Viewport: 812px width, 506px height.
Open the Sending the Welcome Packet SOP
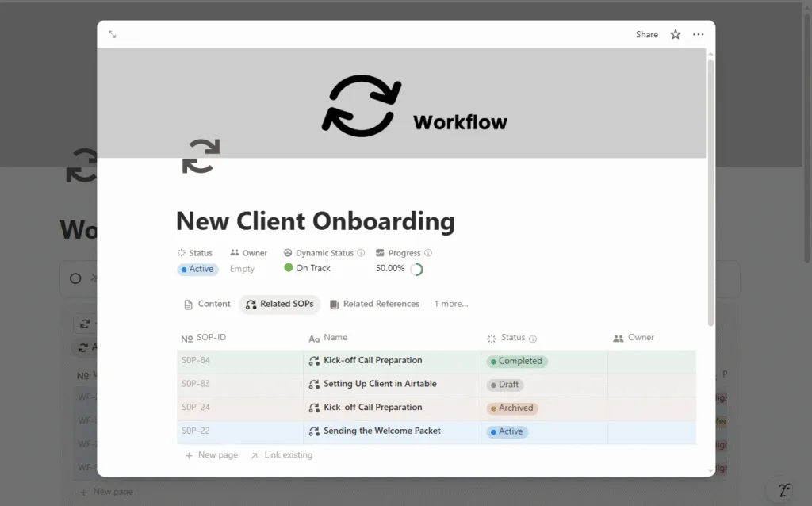click(381, 431)
